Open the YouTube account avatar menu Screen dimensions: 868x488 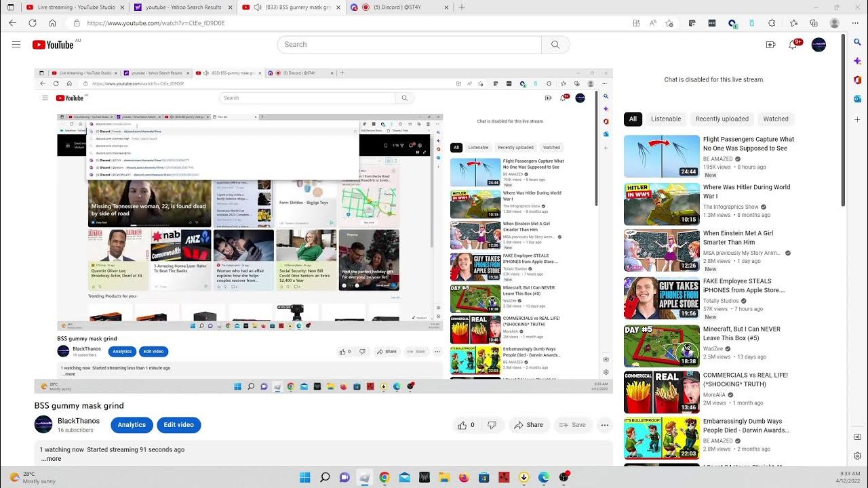pos(818,45)
